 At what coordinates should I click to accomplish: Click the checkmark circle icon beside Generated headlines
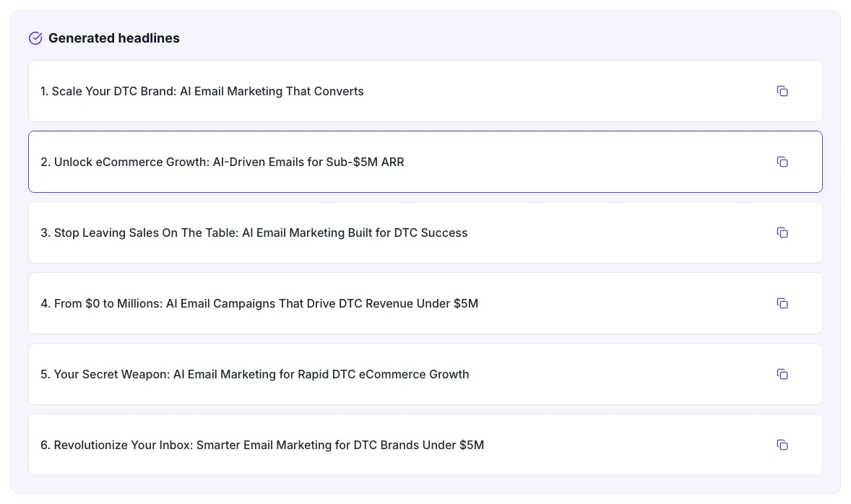pos(35,38)
